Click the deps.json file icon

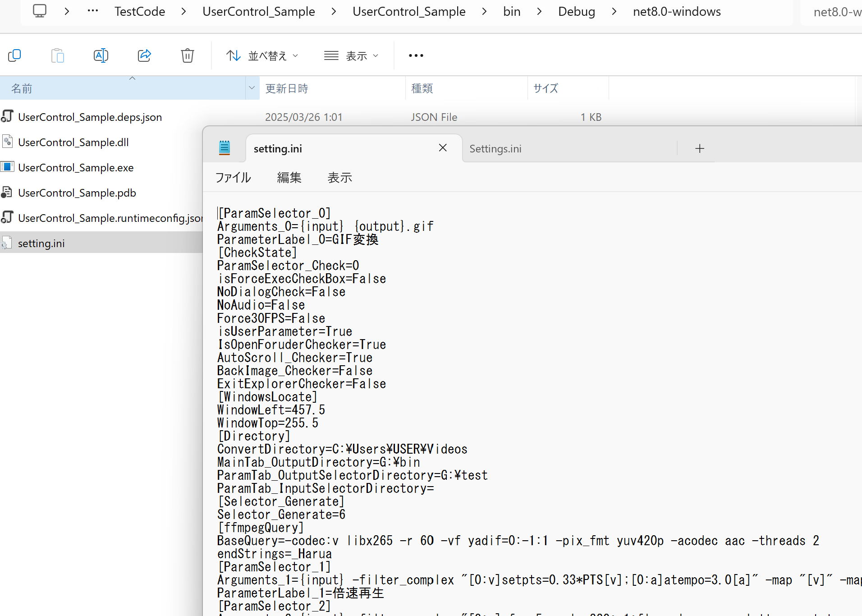tap(7, 116)
